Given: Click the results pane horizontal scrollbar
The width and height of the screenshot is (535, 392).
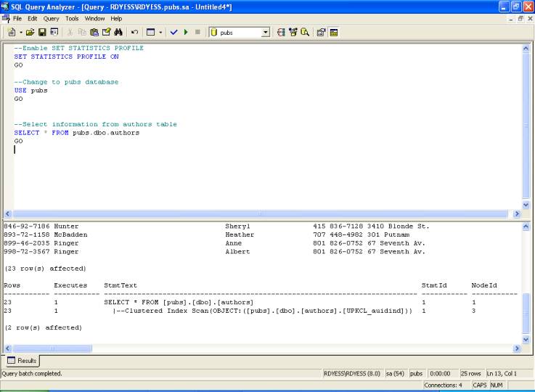Looking at the screenshot, I should pyautogui.click(x=261, y=349).
